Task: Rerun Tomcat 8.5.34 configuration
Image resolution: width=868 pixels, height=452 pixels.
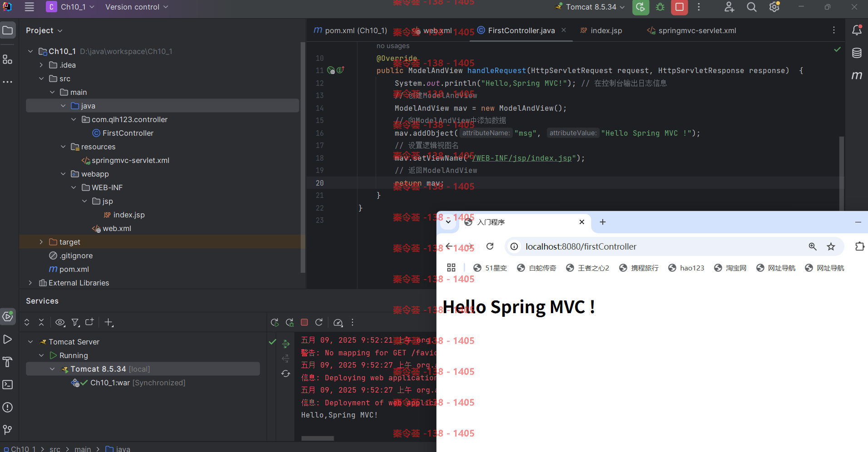Action: [x=640, y=7]
